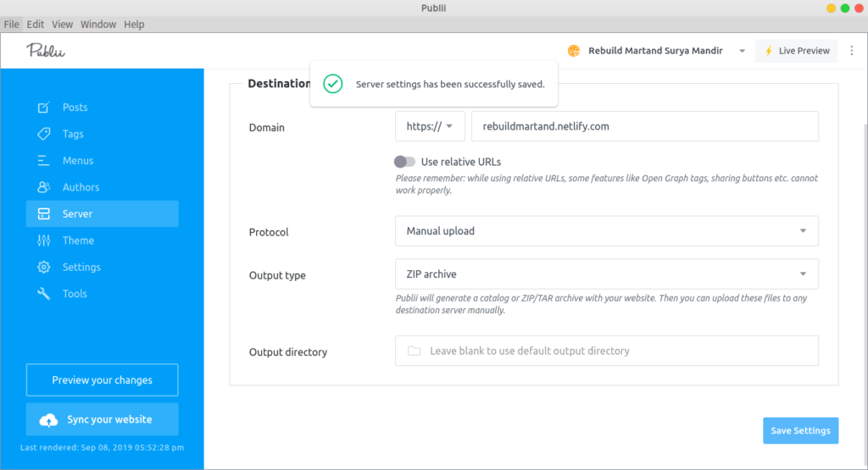This screenshot has width=868, height=470.
Task: Open Authors via the people icon
Action: [x=43, y=187]
